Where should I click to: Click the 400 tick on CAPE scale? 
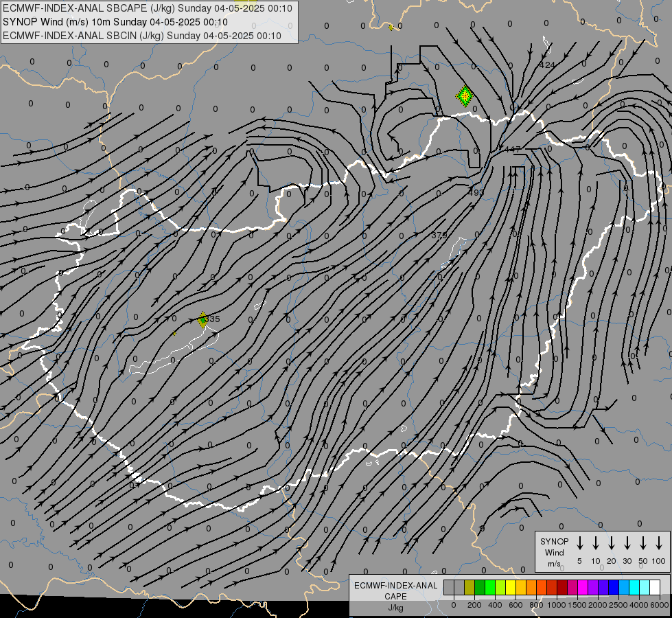tap(495, 605)
